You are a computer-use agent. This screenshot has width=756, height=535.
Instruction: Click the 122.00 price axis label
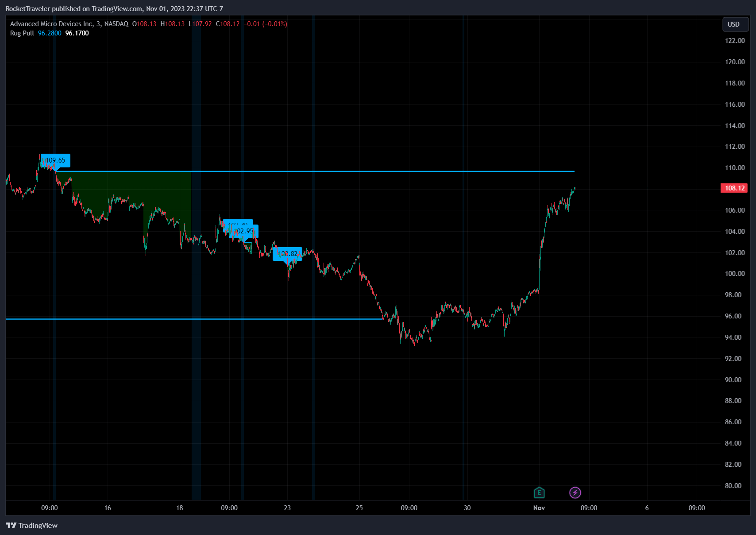click(735, 41)
